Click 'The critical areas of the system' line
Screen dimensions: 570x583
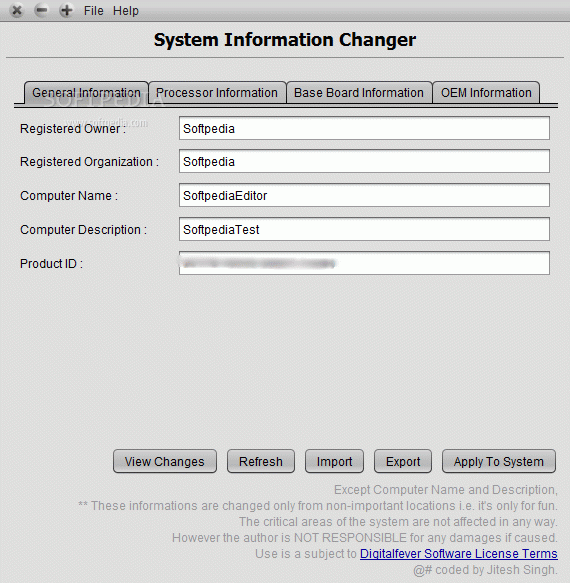pyautogui.click(x=398, y=522)
